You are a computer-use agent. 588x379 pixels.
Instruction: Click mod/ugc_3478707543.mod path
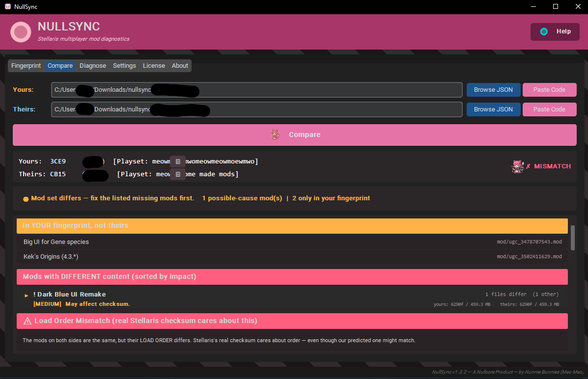pos(529,242)
